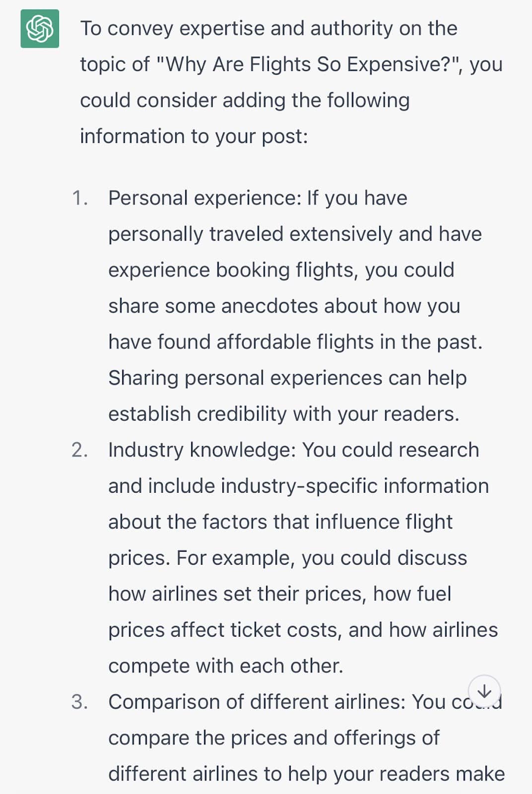Screen dimensions: 532x794
Task: Click the sentence "establish credibility with your readers."
Action: 284,414
